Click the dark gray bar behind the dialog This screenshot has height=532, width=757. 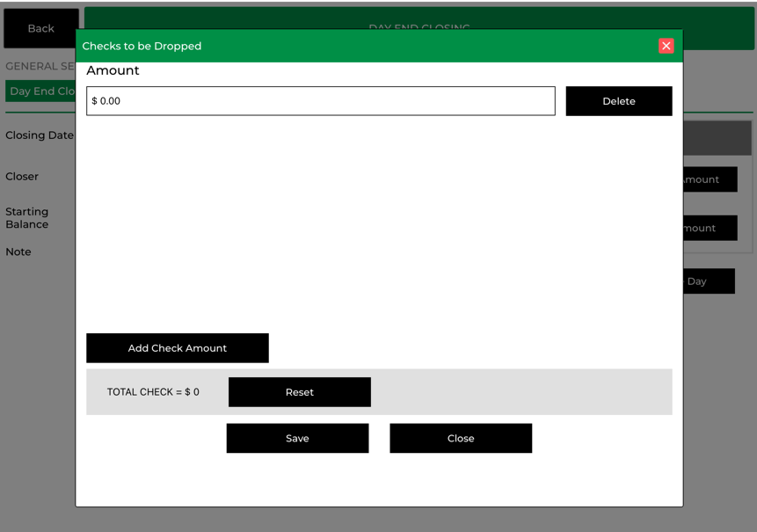[x=717, y=139]
